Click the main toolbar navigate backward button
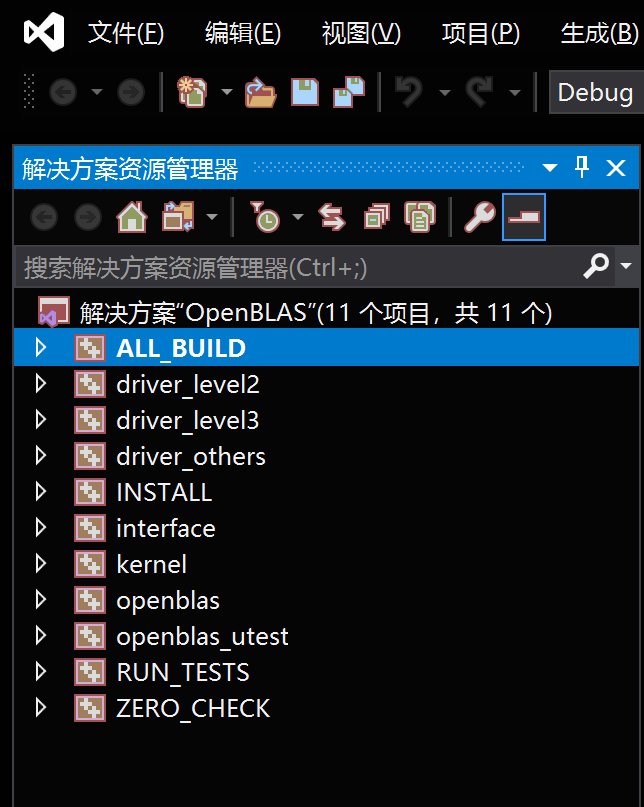The height and width of the screenshot is (807, 644). 63,93
